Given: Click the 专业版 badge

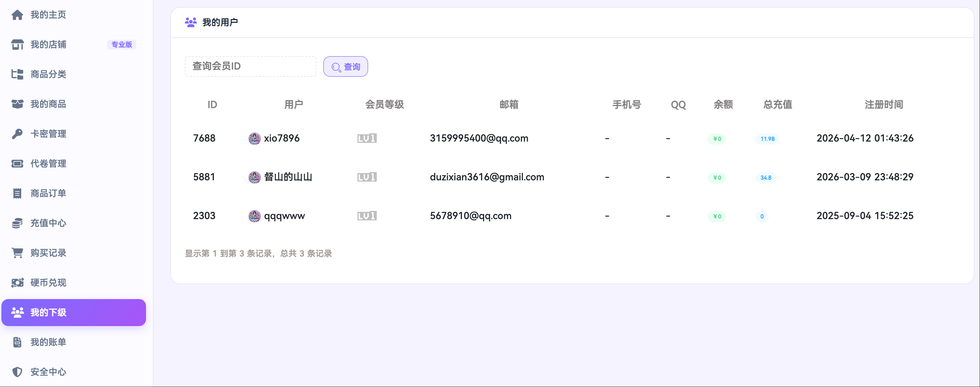Looking at the screenshot, I should pos(121,45).
